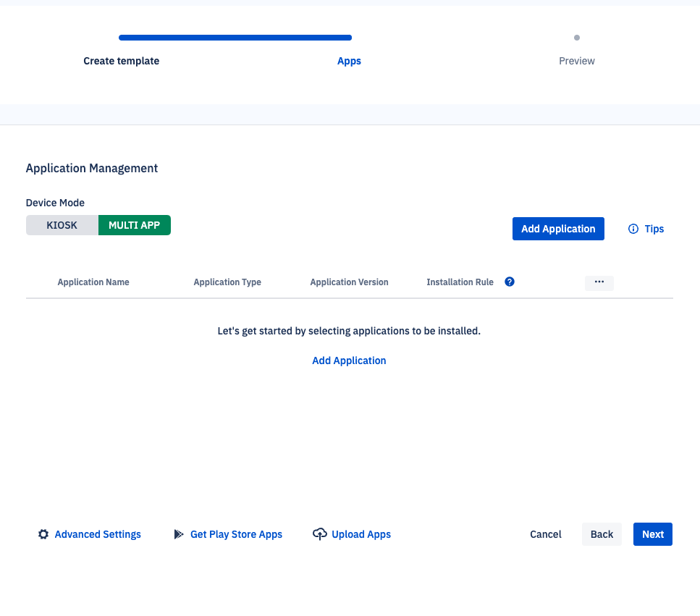700x616 pixels.
Task: Click the blue Add Application button
Action: click(x=558, y=229)
